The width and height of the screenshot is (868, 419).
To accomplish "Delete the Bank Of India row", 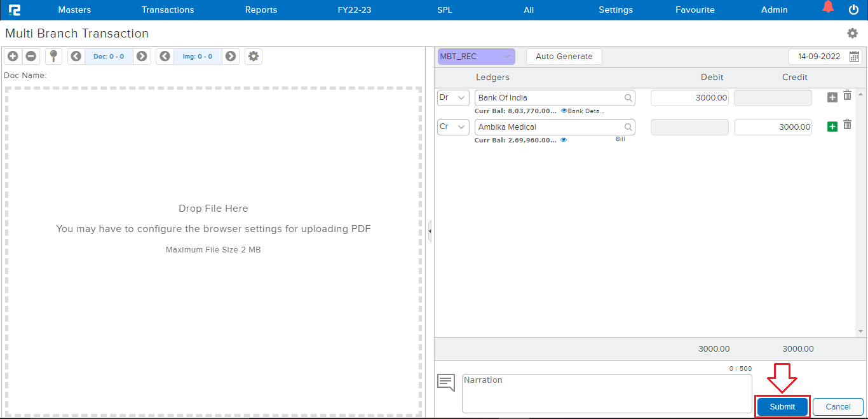I will (x=847, y=96).
